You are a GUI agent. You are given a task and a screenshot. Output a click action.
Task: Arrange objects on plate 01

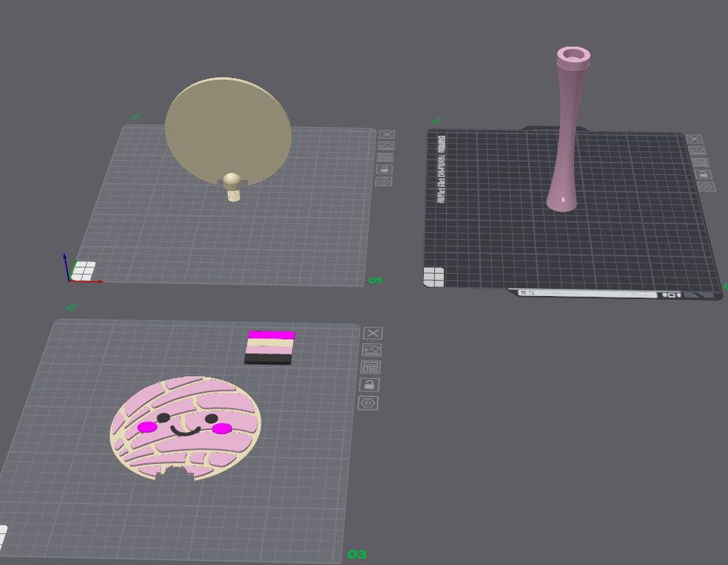pos(385,158)
